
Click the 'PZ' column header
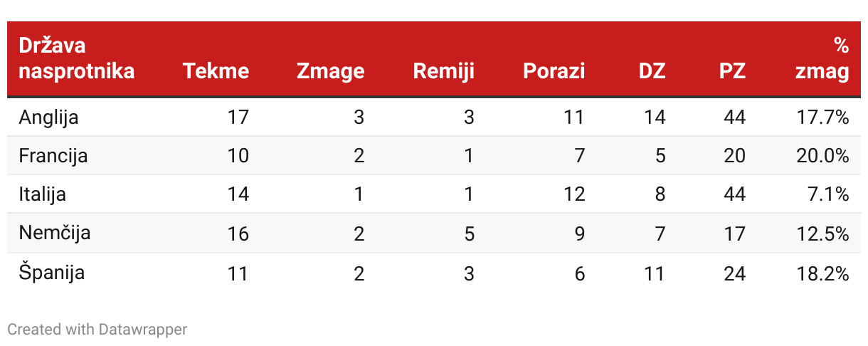pyautogui.click(x=732, y=71)
